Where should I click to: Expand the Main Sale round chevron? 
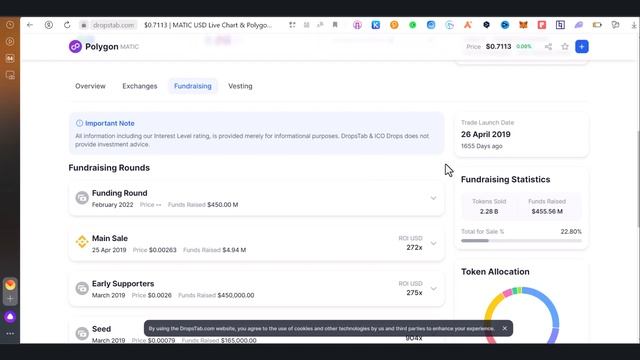(x=433, y=243)
